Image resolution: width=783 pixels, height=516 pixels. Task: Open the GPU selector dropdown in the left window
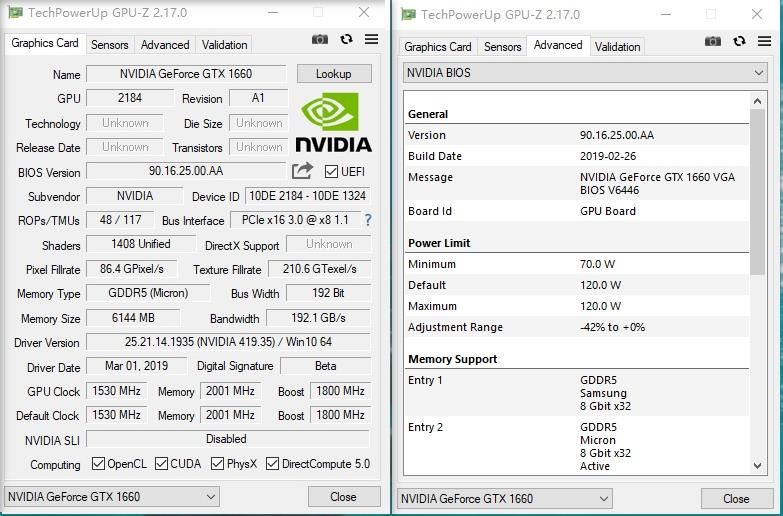(x=111, y=497)
